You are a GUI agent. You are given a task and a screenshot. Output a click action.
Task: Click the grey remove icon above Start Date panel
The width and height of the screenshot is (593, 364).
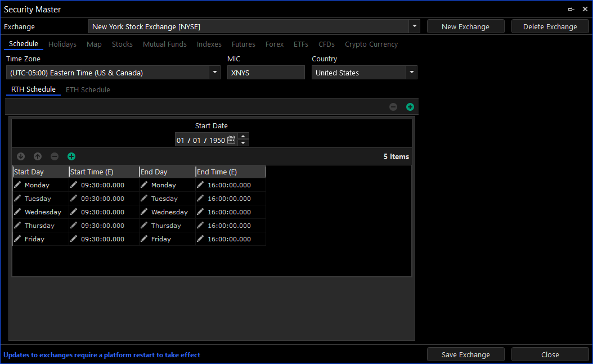393,107
